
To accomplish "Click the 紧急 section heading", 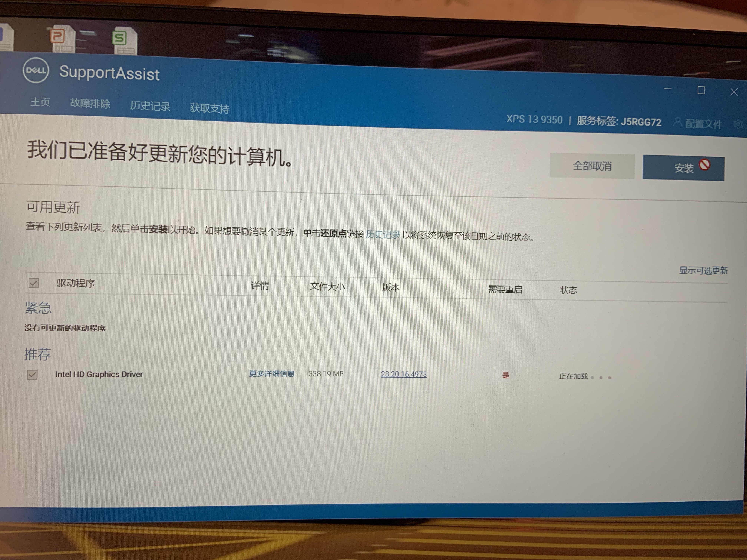I will tap(38, 308).
